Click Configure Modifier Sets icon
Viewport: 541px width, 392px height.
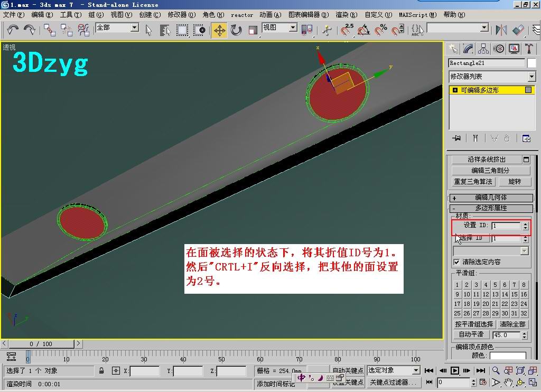526,138
